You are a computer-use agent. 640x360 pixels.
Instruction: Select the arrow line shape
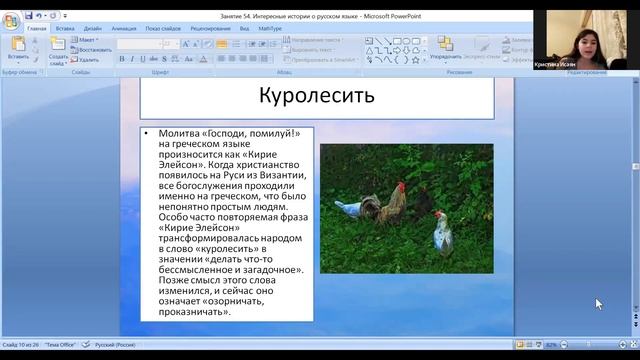click(388, 41)
